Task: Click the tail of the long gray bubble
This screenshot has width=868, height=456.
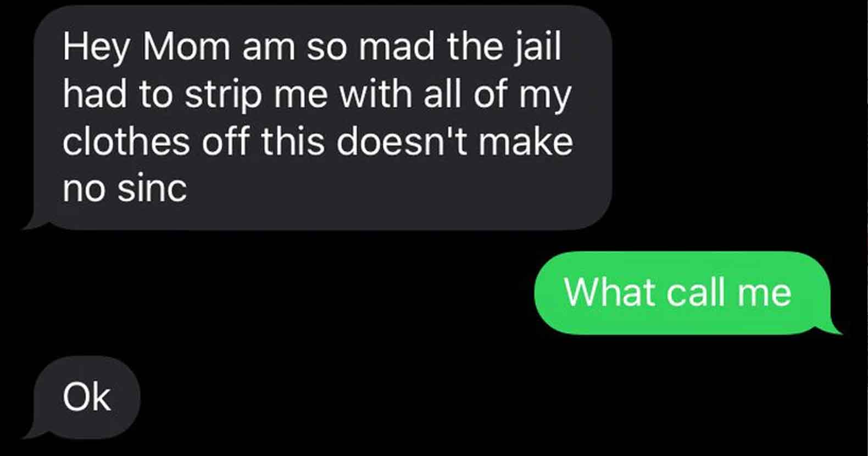Action: pos(37,223)
